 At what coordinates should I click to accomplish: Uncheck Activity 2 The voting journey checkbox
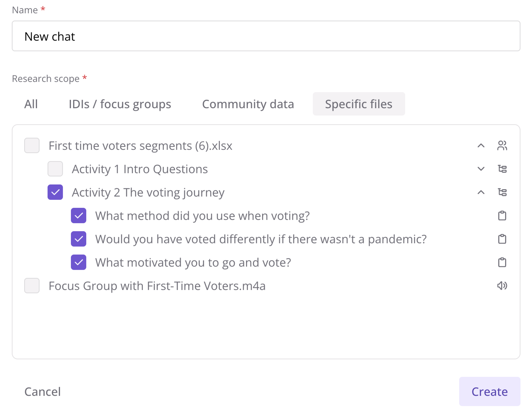pos(55,192)
